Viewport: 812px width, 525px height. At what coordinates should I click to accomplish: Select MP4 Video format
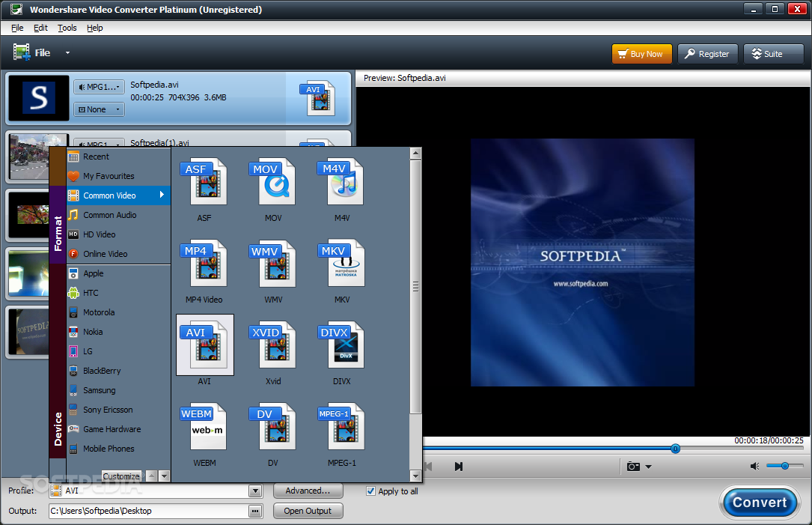[x=204, y=264]
